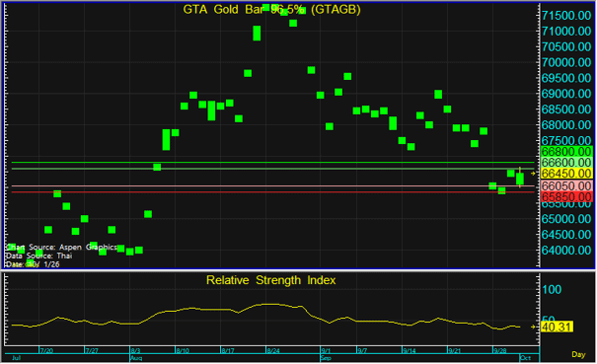Click the 7/20 date label
Image resolution: width=597 pixels, height=364 pixels.
(x=46, y=350)
